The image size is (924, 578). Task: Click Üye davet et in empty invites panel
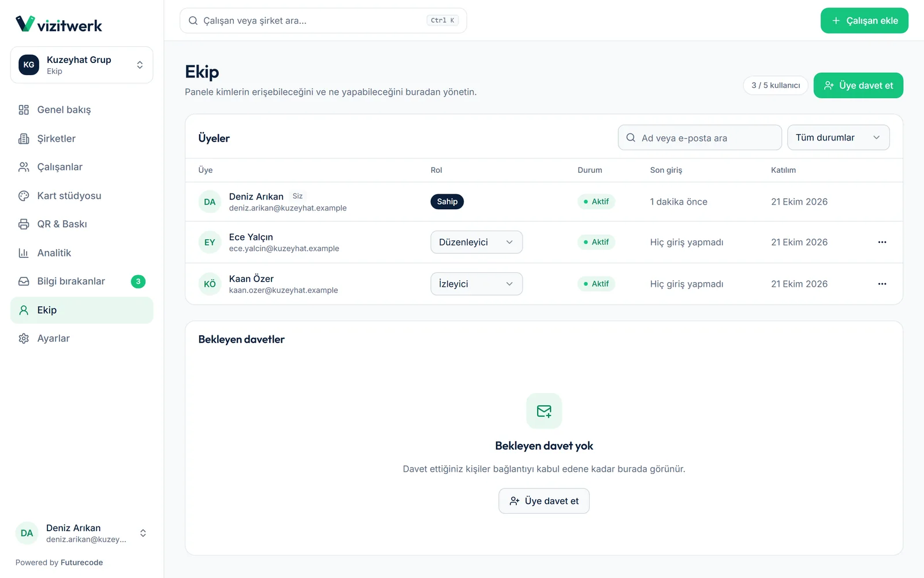pyautogui.click(x=544, y=501)
